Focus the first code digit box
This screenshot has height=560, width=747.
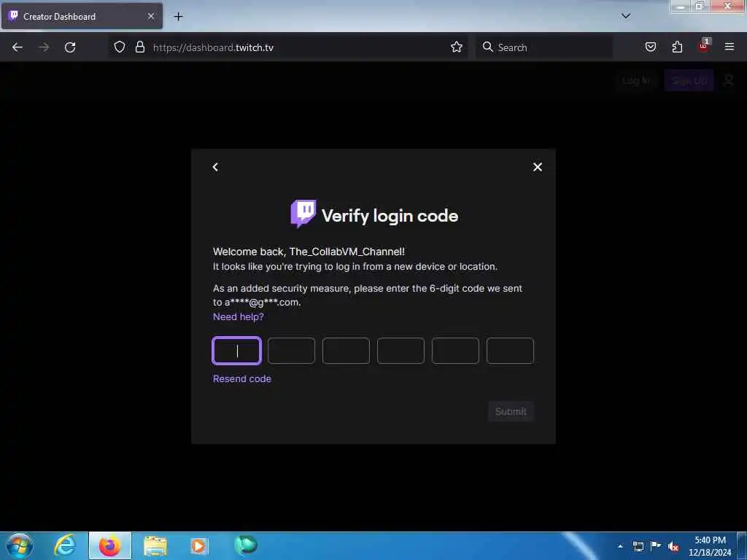(237, 351)
